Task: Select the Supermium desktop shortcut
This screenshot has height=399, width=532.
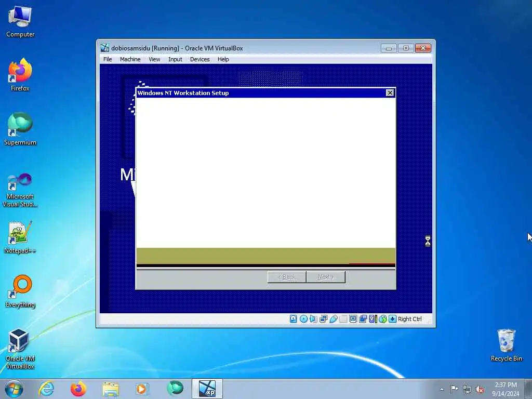Action: 20,129
